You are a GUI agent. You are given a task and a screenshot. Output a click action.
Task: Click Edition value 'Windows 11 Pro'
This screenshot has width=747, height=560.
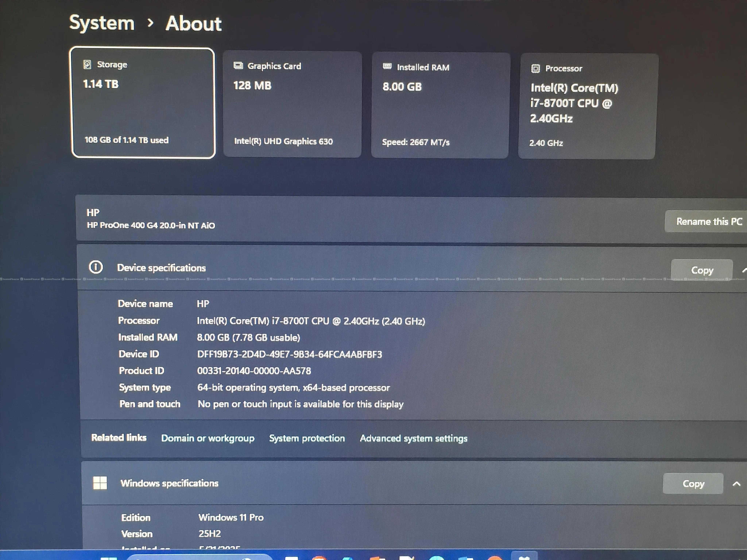coord(231,517)
